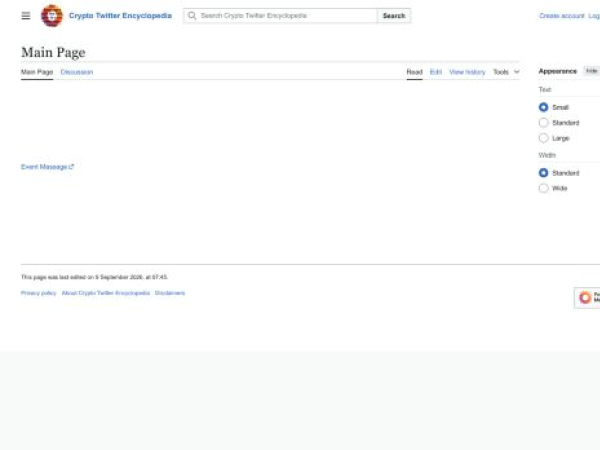Select Wide width option
Viewport: 600px width, 450px height.
543,188
